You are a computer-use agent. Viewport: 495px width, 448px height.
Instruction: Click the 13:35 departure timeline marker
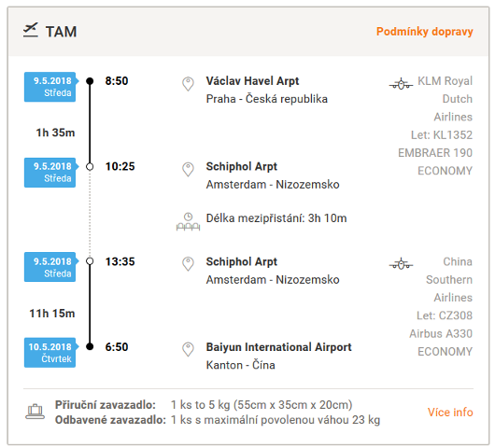[90, 261]
